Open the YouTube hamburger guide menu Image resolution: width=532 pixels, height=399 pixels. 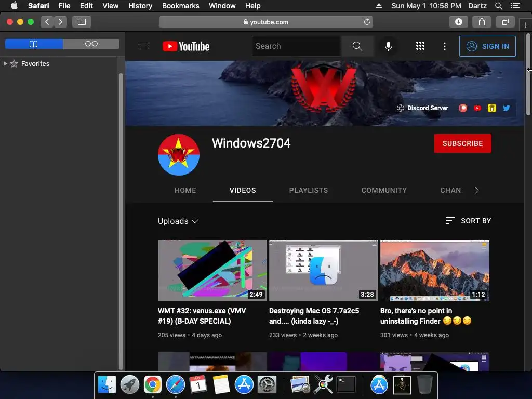coord(144,46)
